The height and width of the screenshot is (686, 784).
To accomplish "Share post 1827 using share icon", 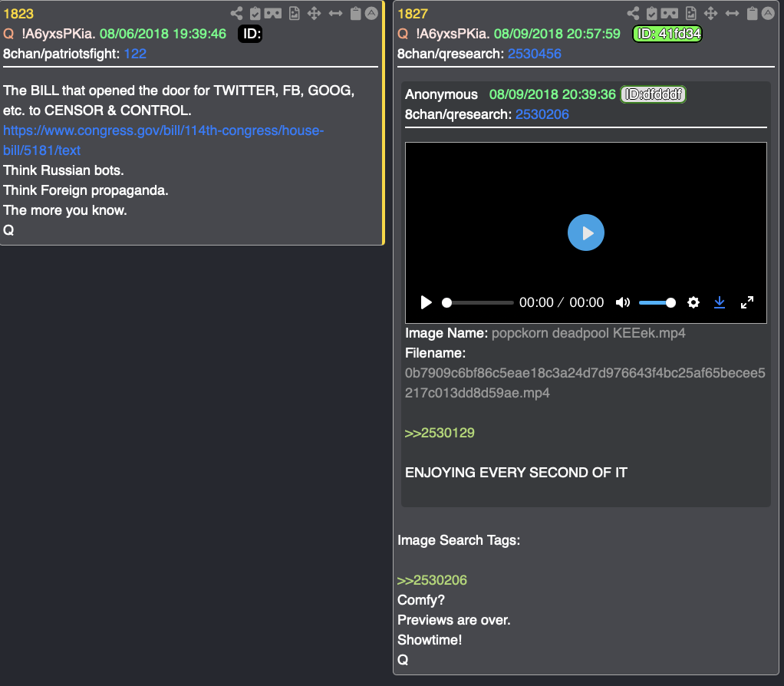I will coord(633,14).
